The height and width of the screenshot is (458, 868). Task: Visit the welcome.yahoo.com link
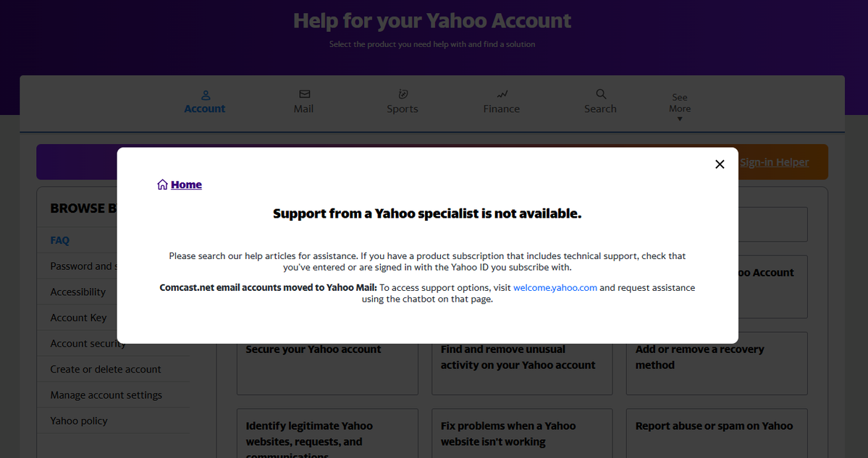[x=555, y=288]
